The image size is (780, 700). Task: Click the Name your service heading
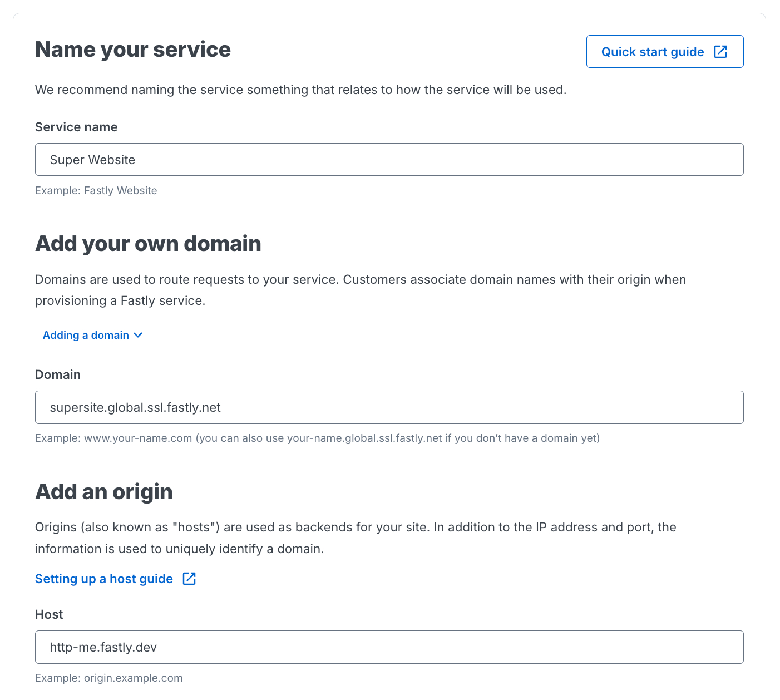tap(132, 49)
